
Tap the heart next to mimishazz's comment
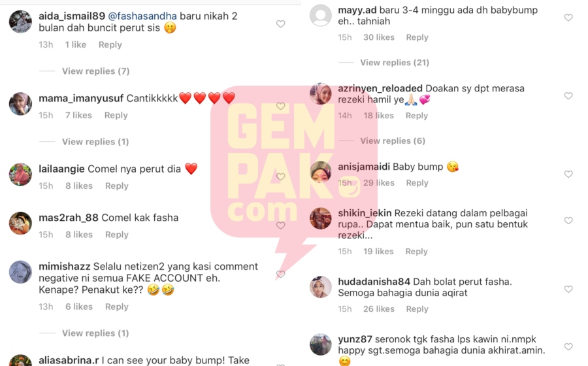(280, 274)
